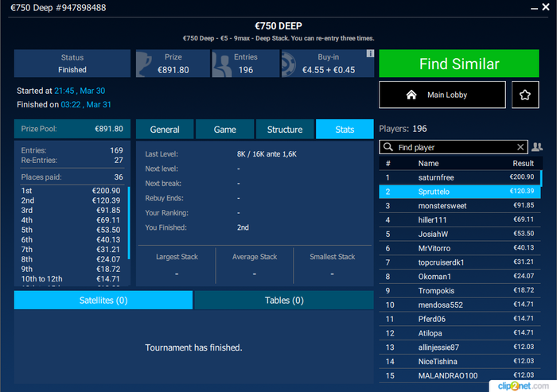
Task: Click the poker chip Buy-in icon
Action: pyautogui.click(x=288, y=64)
